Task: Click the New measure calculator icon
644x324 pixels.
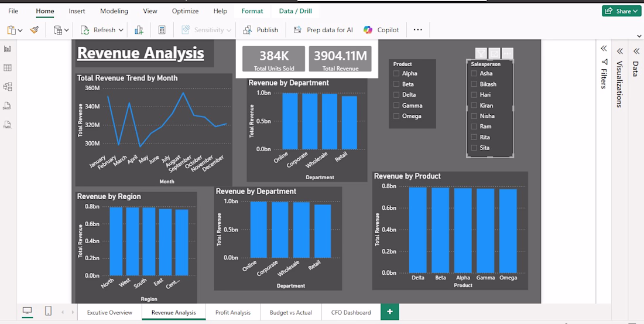Action: pyautogui.click(x=162, y=30)
